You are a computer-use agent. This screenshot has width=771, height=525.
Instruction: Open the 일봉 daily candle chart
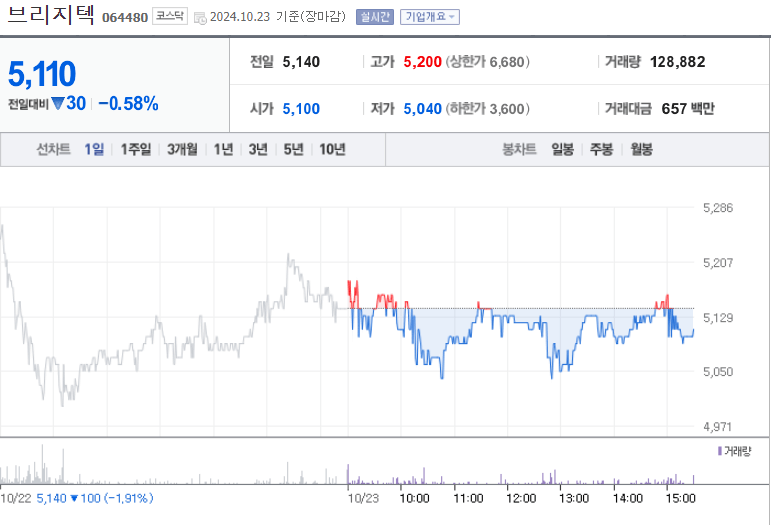[x=563, y=149]
